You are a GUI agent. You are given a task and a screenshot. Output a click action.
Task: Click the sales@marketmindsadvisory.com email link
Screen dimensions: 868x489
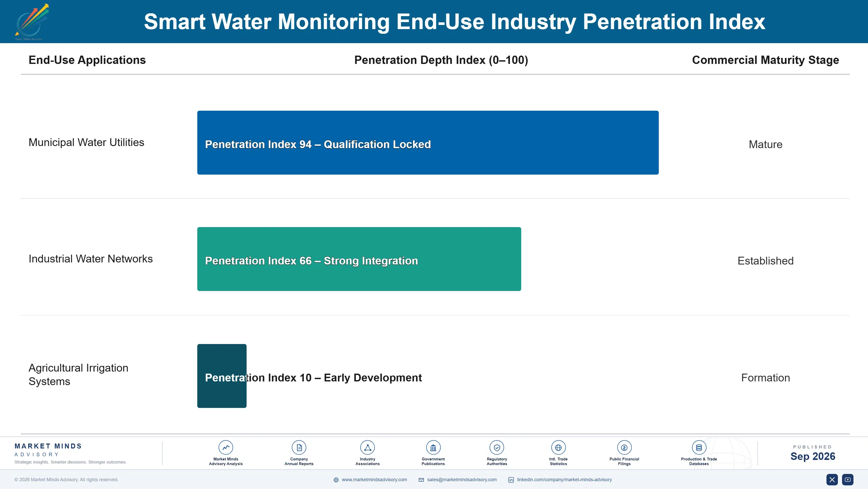[462, 480]
